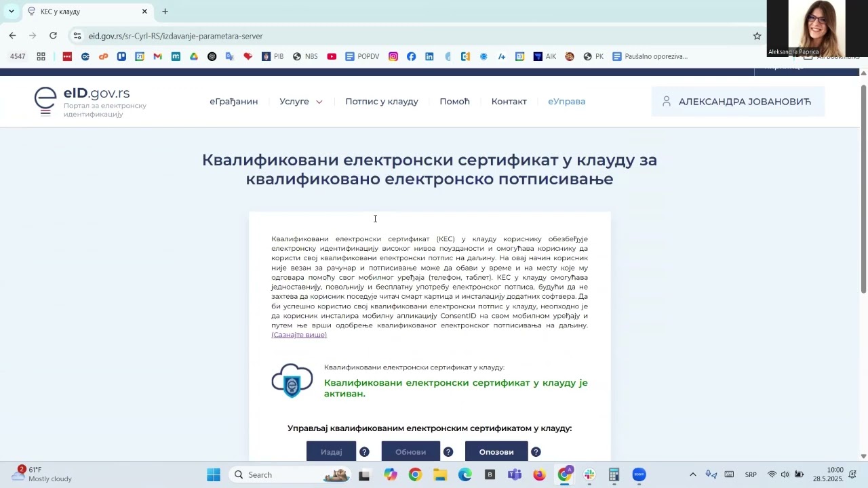Open the apps grid in bookmarks bar

[x=41, y=57]
